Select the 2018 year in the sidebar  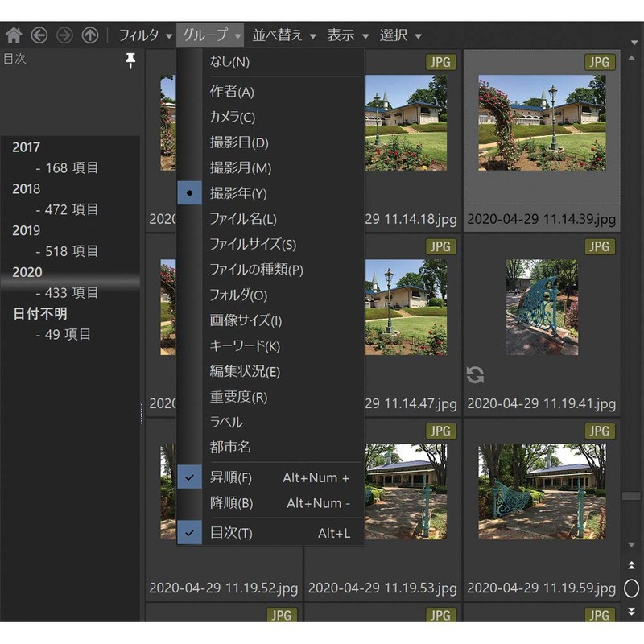25,189
